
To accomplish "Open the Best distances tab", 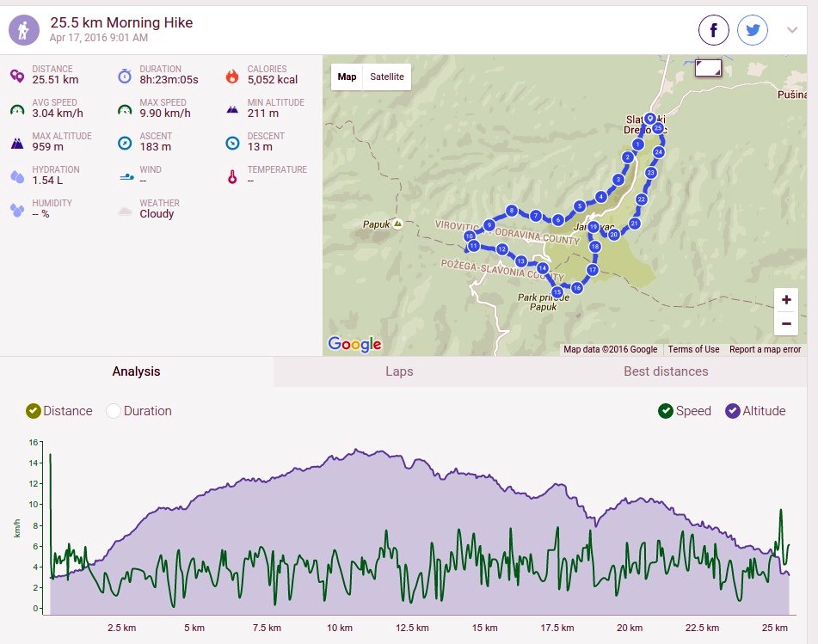I will point(666,371).
